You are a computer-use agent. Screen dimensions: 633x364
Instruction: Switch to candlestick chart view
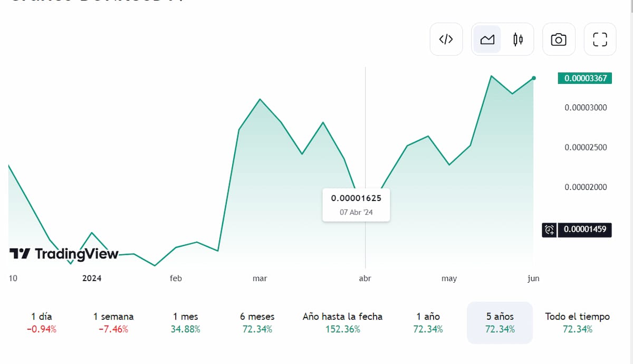point(518,40)
